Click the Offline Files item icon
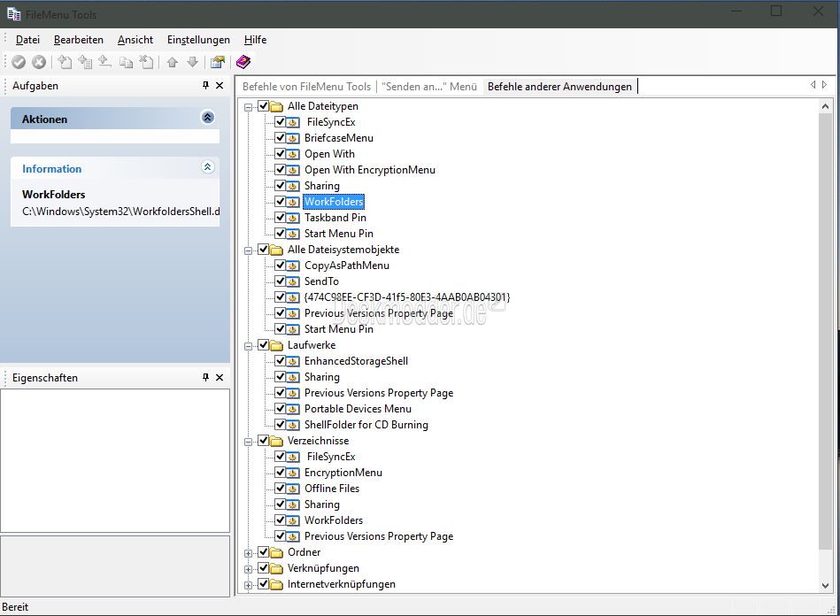This screenshot has width=840, height=616. click(292, 489)
